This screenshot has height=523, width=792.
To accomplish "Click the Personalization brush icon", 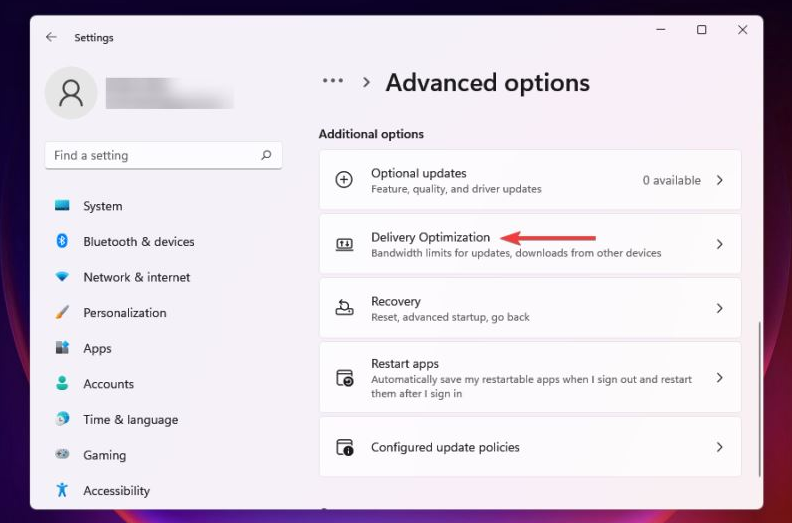I will click(62, 312).
